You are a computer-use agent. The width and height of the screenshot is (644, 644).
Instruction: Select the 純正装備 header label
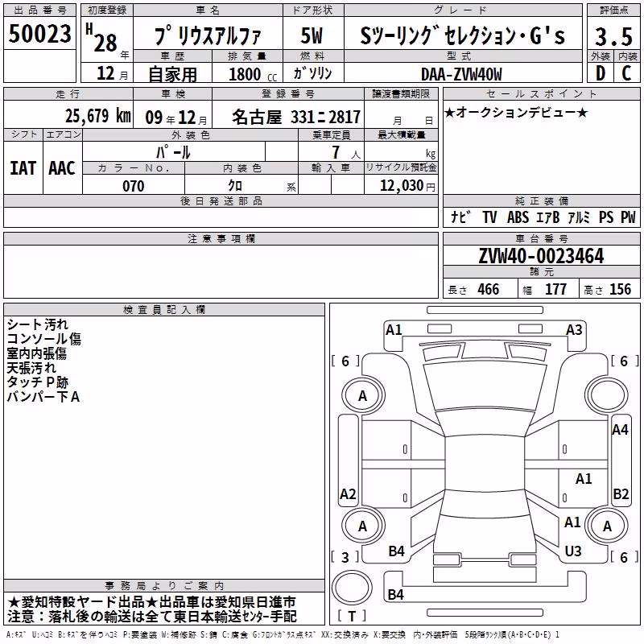click(541, 200)
